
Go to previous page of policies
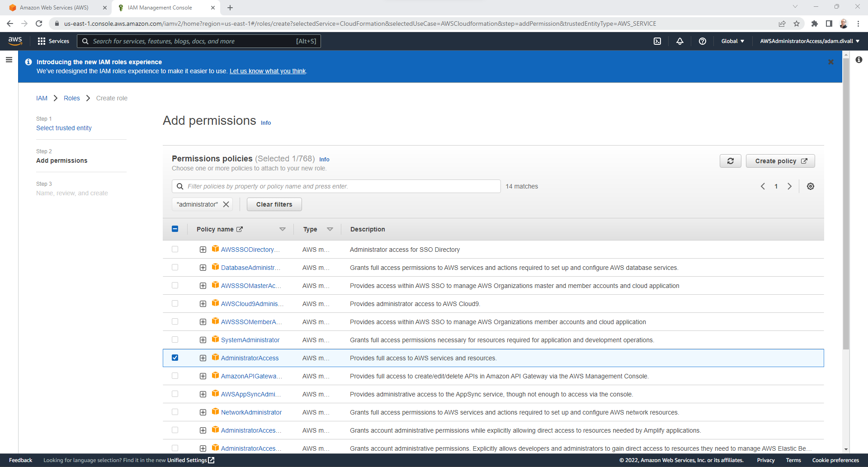point(763,186)
